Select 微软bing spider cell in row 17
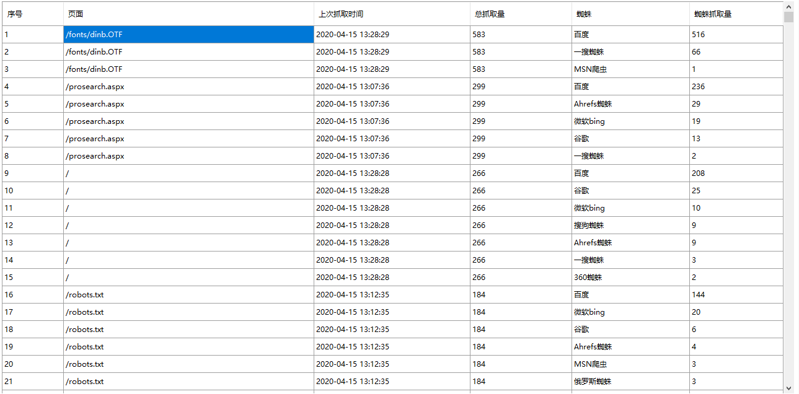799x394 pixels. 630,312
